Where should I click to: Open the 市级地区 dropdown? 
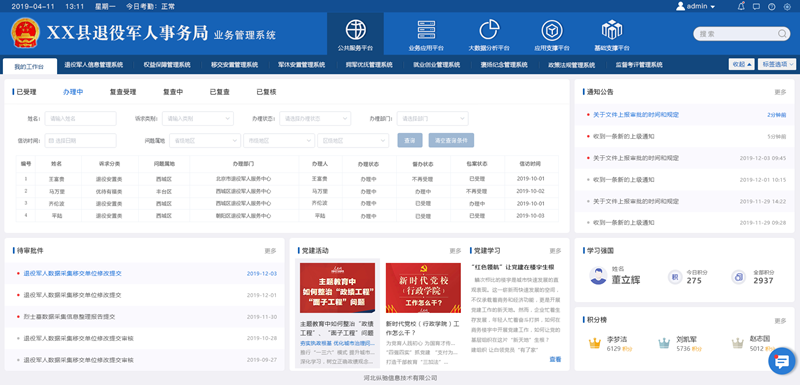(x=279, y=140)
